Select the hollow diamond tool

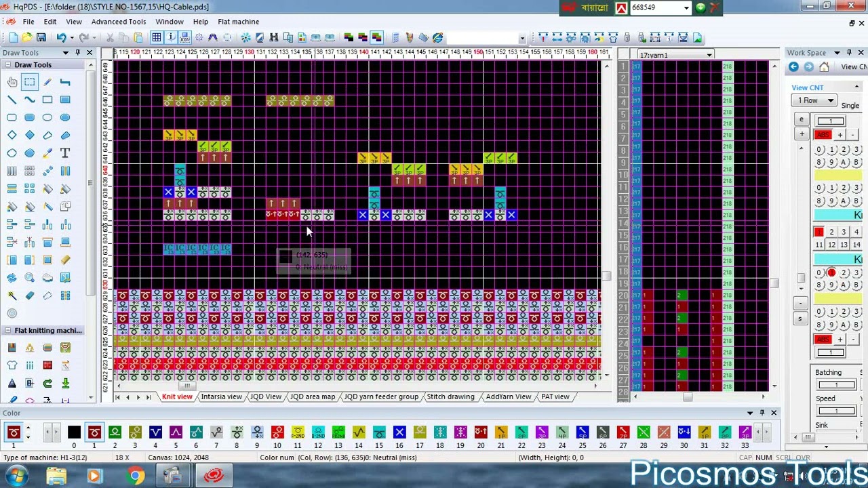tap(12, 135)
